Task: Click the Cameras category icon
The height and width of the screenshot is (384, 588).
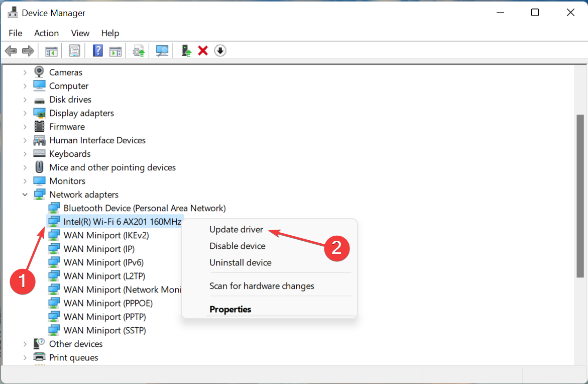Action: [39, 72]
